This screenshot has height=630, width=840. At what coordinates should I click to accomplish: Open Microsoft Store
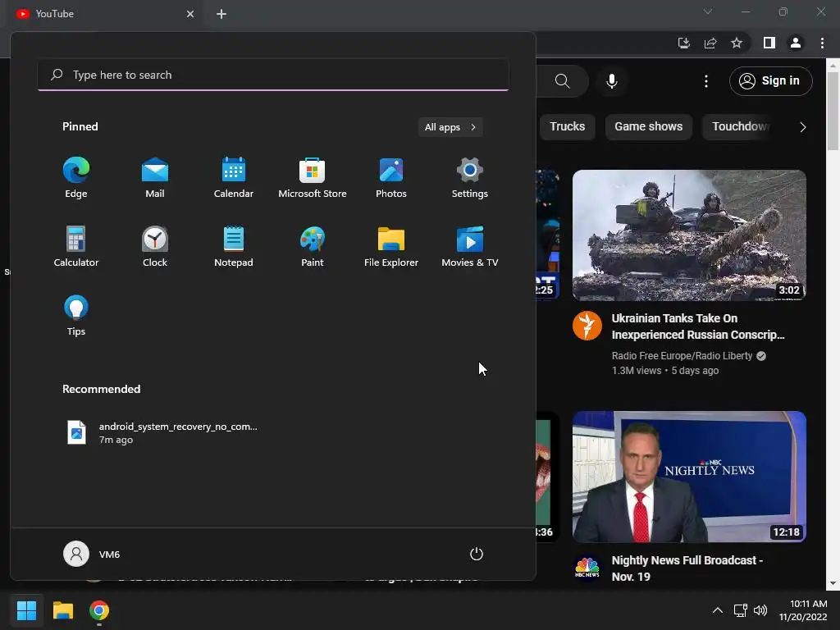pyautogui.click(x=313, y=178)
